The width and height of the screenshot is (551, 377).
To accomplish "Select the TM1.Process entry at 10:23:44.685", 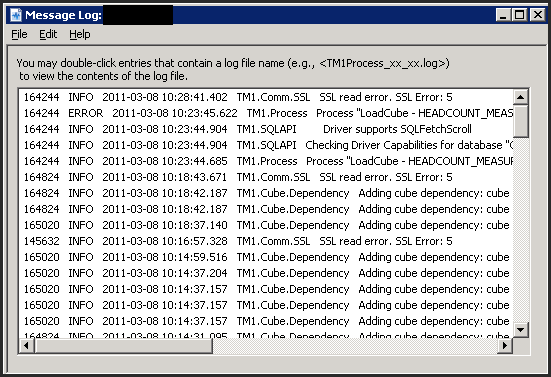I will click(266, 161).
